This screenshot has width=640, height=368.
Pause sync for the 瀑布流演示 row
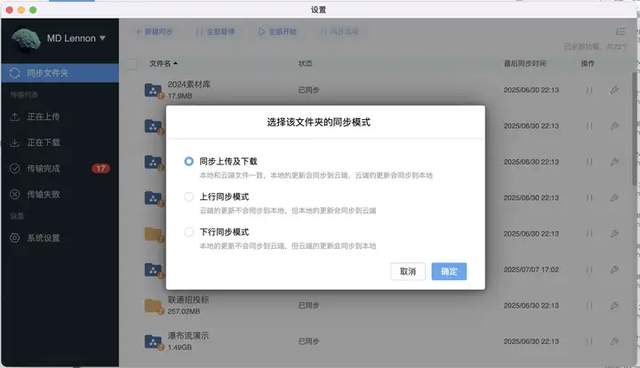click(589, 341)
